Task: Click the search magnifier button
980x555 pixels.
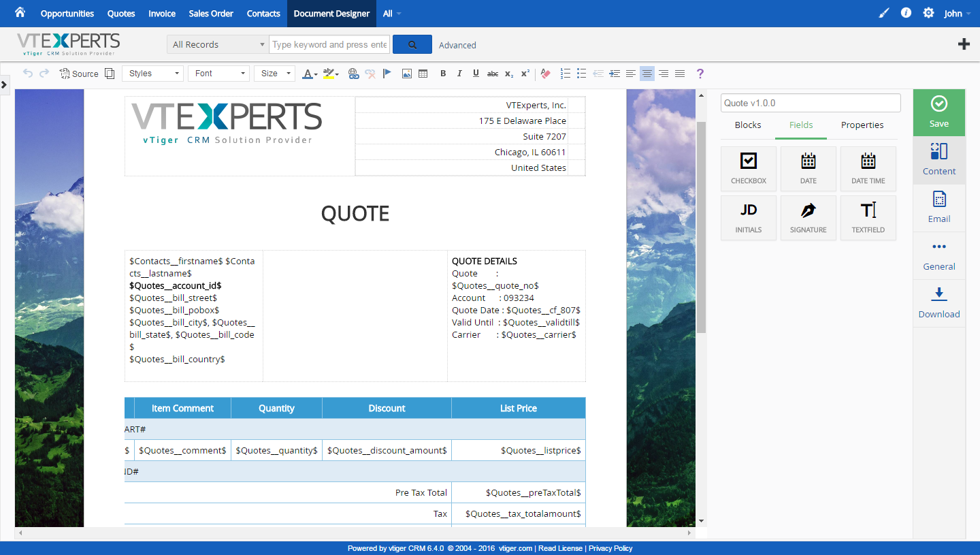Action: click(412, 44)
